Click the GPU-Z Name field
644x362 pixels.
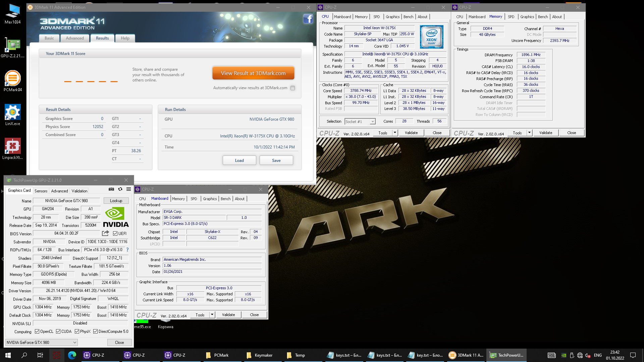[x=66, y=201]
